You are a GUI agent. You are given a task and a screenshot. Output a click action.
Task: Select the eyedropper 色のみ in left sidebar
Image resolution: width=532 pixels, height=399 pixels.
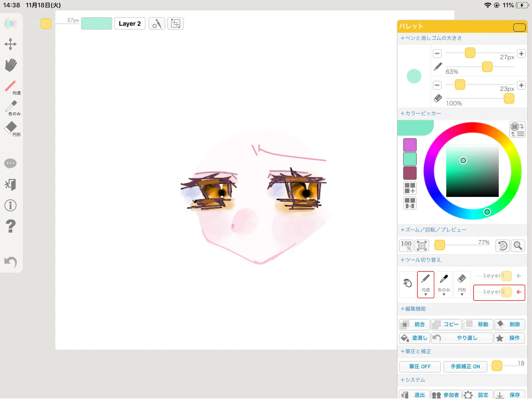[12, 108]
